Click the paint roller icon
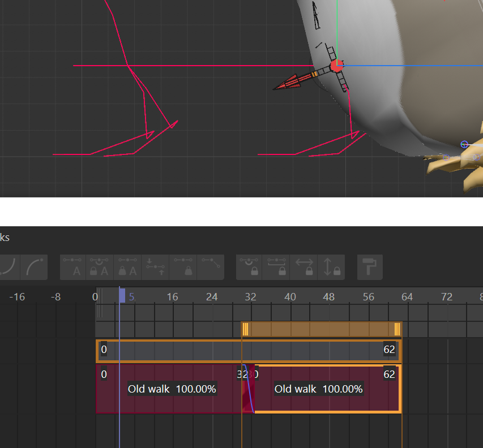The height and width of the screenshot is (448, 483). coord(370,267)
